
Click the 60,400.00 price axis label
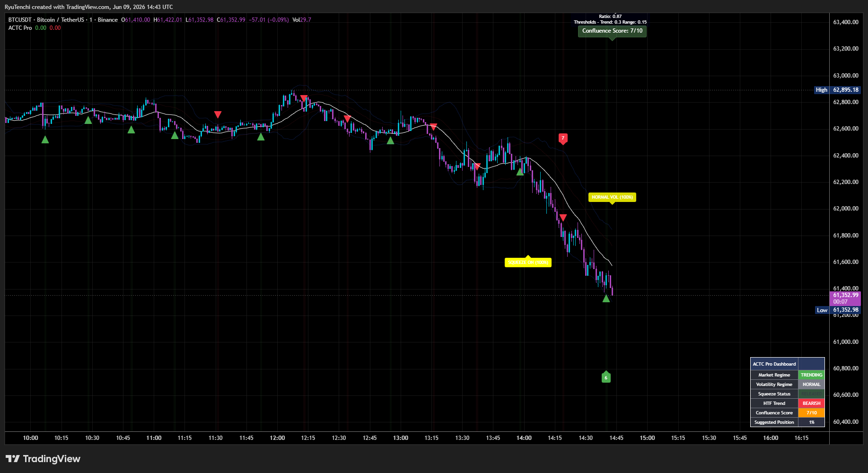[x=846, y=422]
